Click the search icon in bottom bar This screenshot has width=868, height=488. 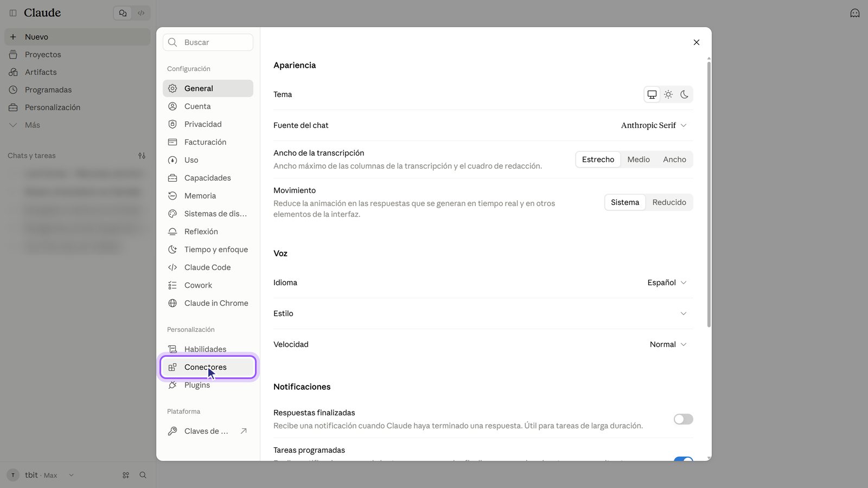tap(143, 475)
